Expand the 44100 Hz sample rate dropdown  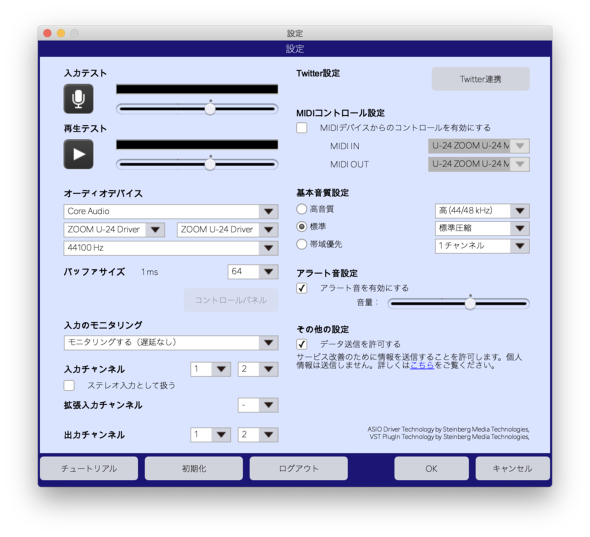point(171,248)
